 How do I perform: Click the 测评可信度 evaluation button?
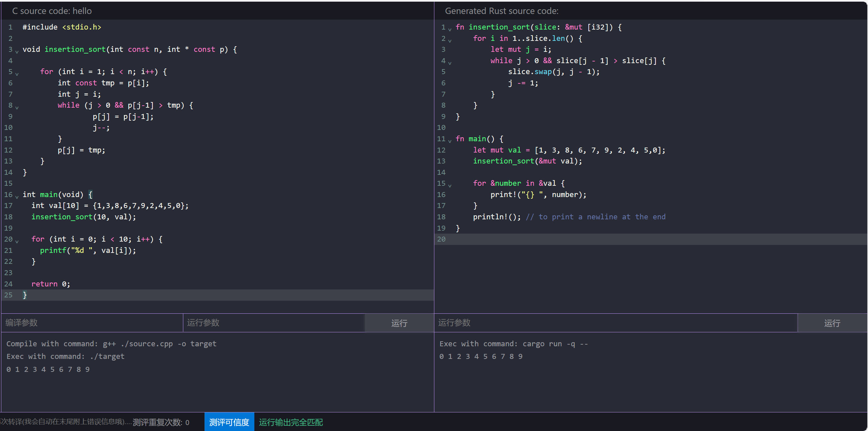(229, 422)
